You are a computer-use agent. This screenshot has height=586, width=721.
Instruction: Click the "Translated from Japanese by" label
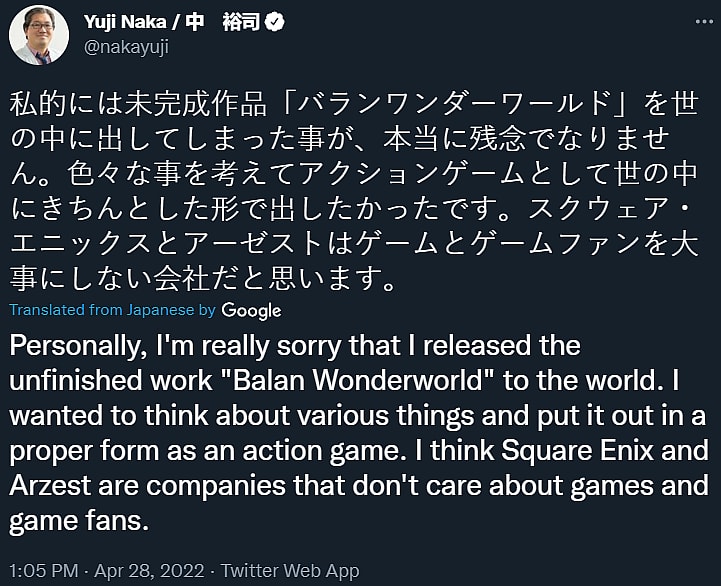[112, 310]
